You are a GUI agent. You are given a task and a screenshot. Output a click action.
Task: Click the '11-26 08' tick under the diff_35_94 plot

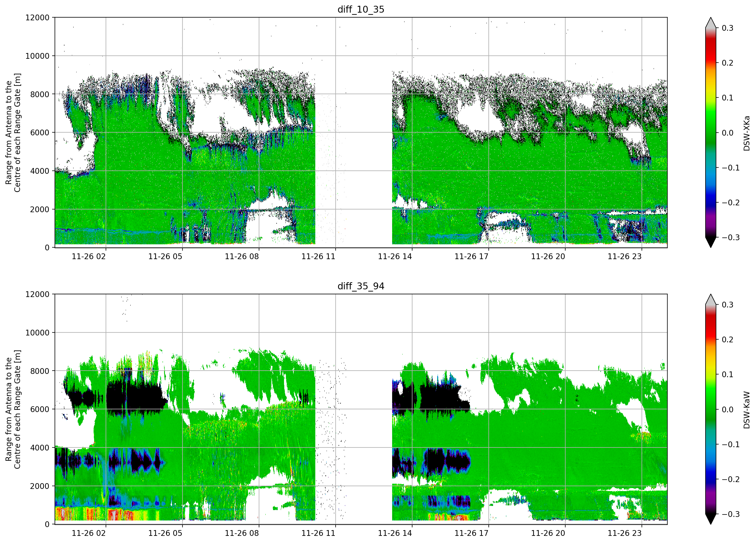click(242, 533)
